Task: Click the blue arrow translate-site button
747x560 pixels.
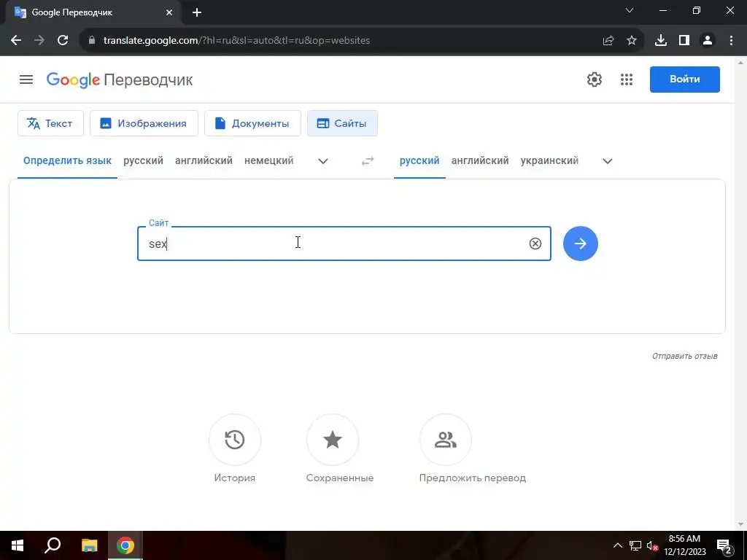Action: click(580, 244)
